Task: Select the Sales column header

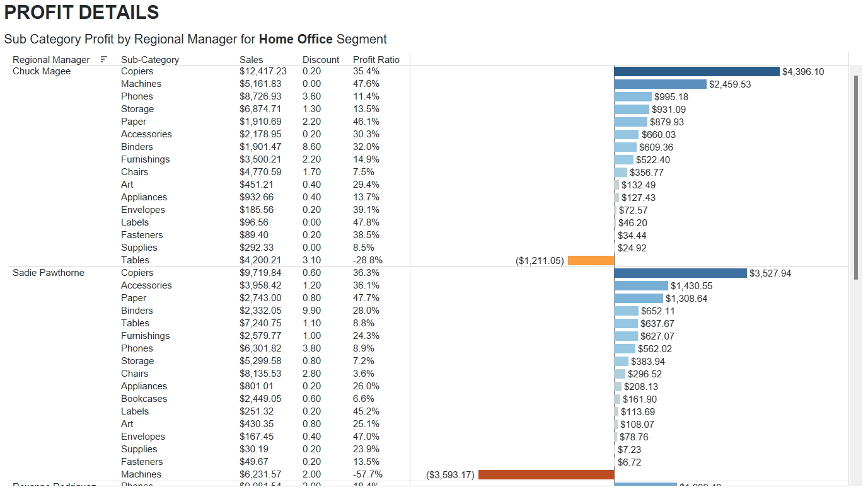Action: [x=252, y=60]
